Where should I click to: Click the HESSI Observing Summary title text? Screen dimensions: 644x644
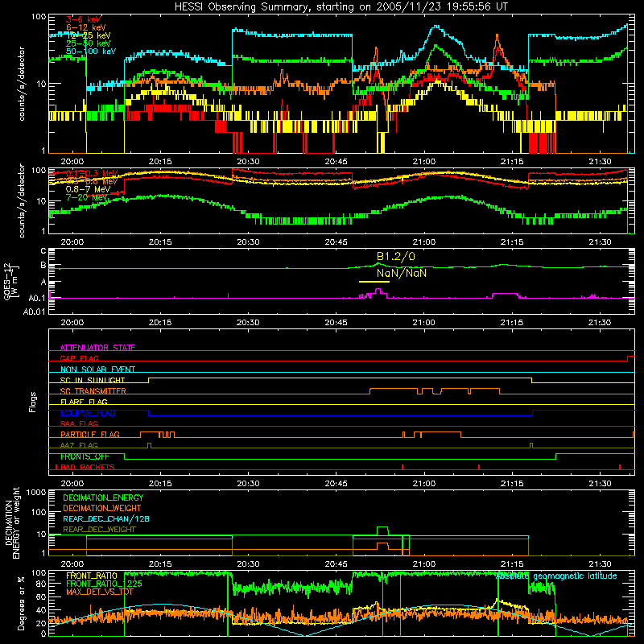pos(341,6)
